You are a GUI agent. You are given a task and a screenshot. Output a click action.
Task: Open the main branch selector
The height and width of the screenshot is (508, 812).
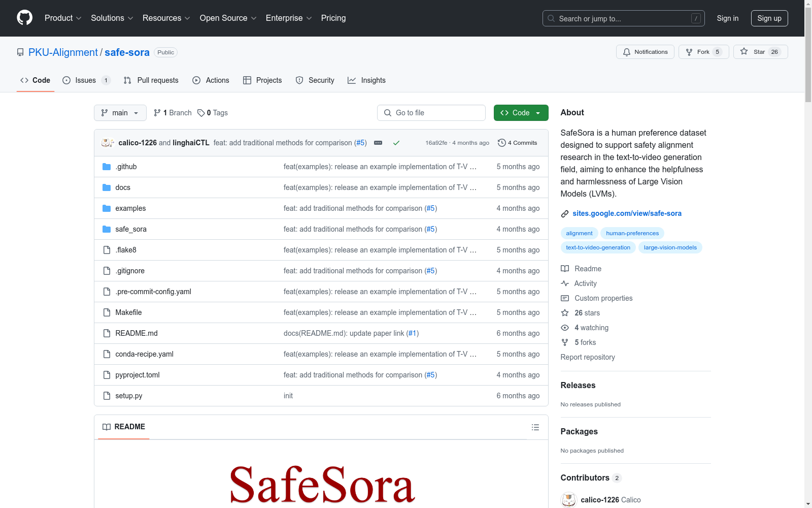pos(120,113)
